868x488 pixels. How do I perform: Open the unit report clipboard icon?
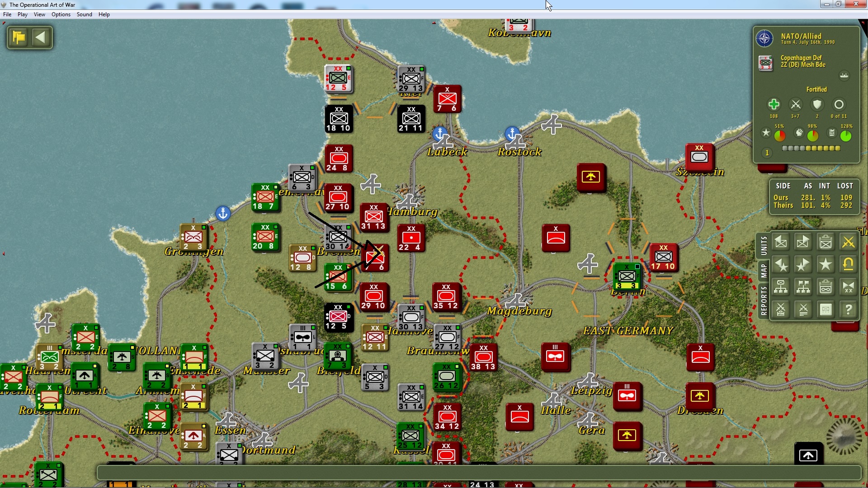tap(826, 242)
